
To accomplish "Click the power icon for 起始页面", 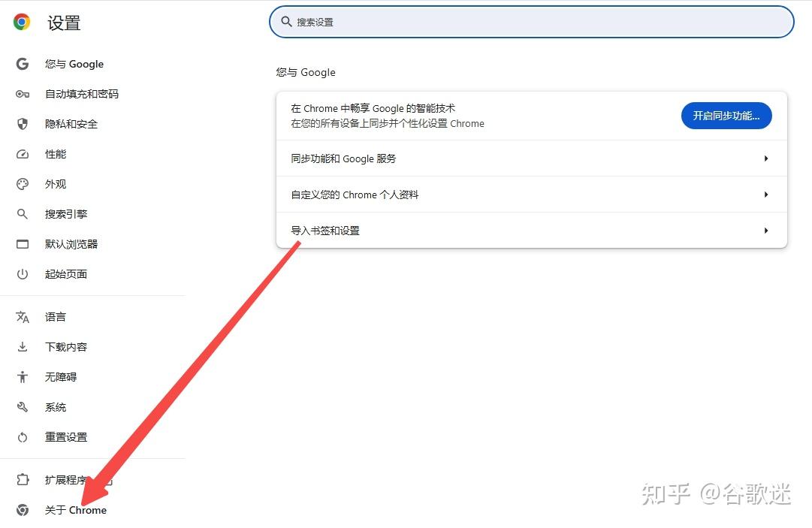I will 23,274.
